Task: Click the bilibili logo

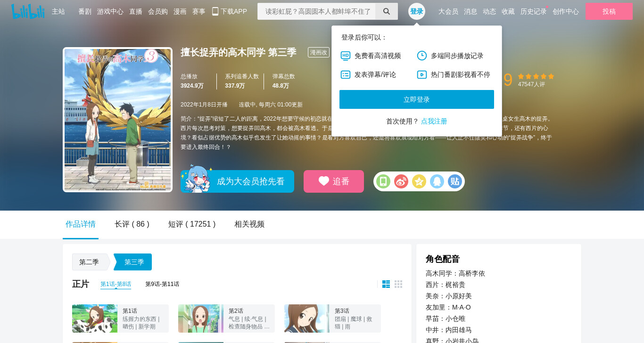Action: [28, 11]
